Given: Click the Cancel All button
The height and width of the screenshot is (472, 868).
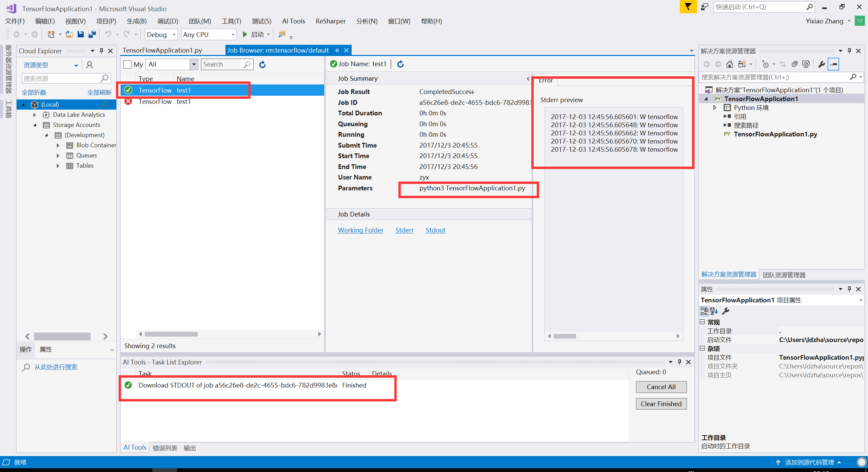Looking at the screenshot, I should click(x=661, y=387).
